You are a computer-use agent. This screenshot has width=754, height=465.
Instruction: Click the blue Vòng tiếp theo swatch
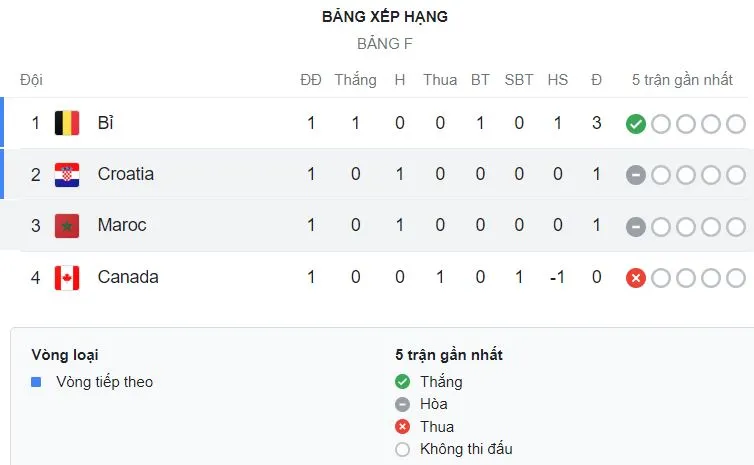(x=37, y=381)
